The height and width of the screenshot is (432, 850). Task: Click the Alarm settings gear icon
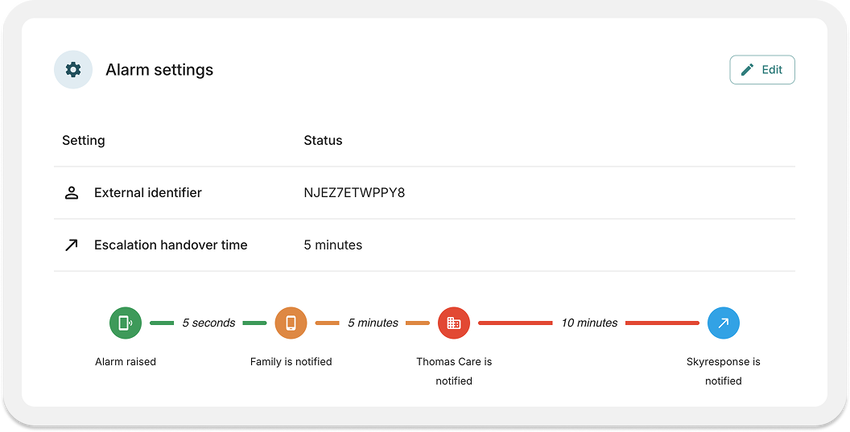click(x=73, y=69)
